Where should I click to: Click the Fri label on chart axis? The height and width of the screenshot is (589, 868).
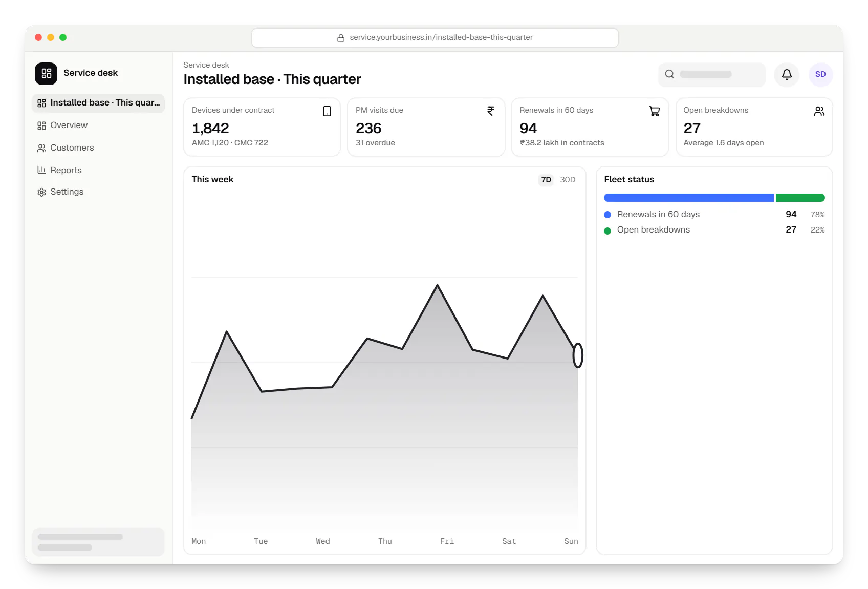tap(447, 541)
